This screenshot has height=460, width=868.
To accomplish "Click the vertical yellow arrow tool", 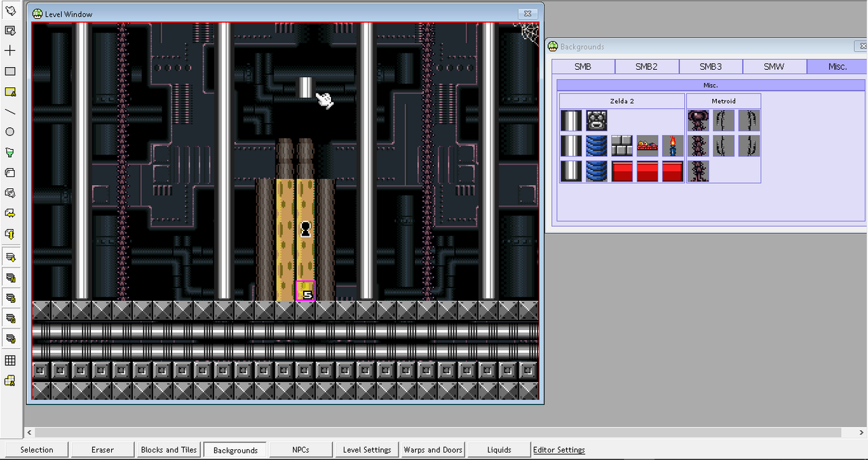I will [10, 234].
